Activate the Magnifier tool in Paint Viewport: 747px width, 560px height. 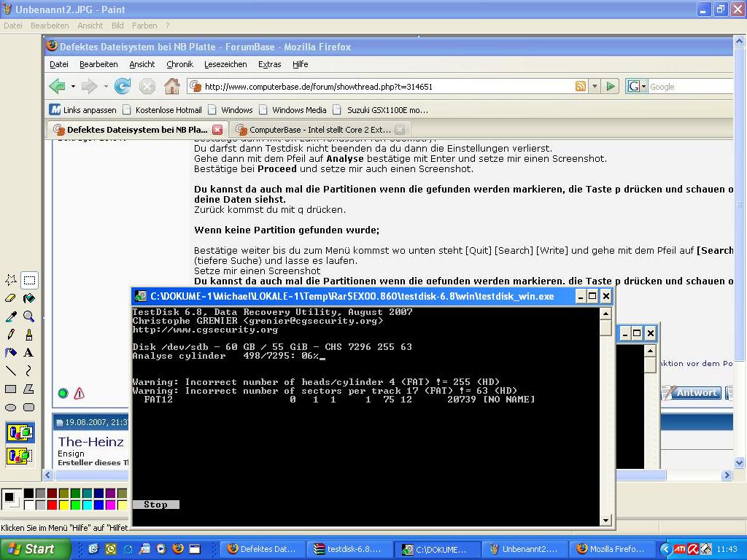29,316
